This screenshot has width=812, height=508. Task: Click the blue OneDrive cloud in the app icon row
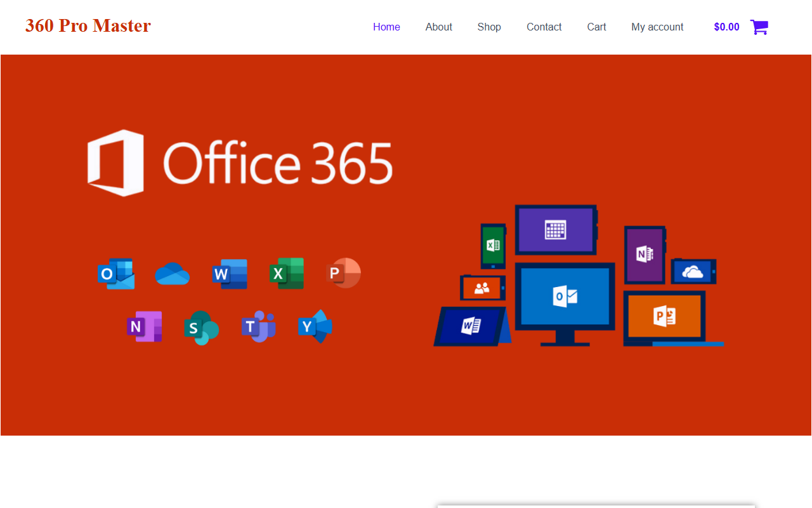[173, 274]
